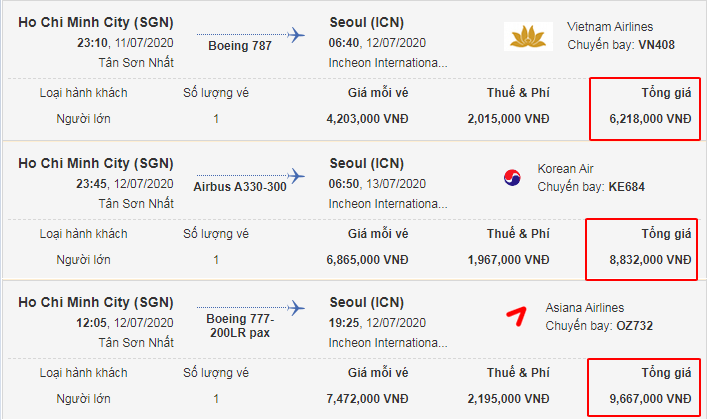Click the Vietnam Airlines lotus logo
The height and width of the screenshot is (420, 707).
pos(531,38)
